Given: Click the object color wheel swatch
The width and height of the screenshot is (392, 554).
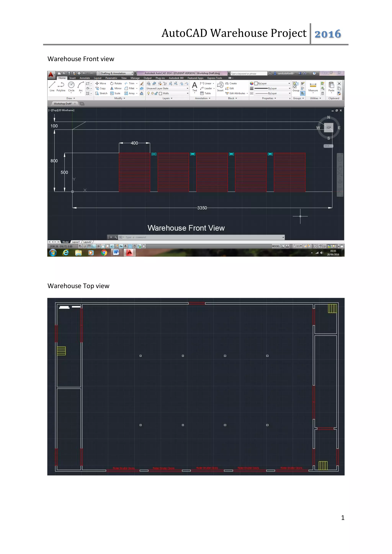Looking at the screenshot, I should point(252,83).
